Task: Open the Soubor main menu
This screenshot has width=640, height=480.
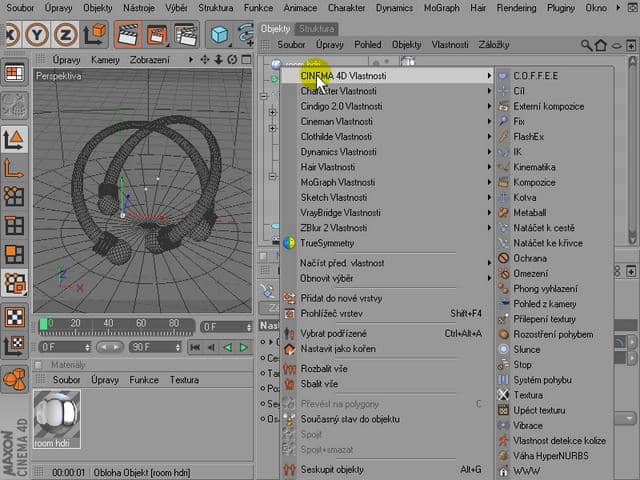Action: pos(20,8)
